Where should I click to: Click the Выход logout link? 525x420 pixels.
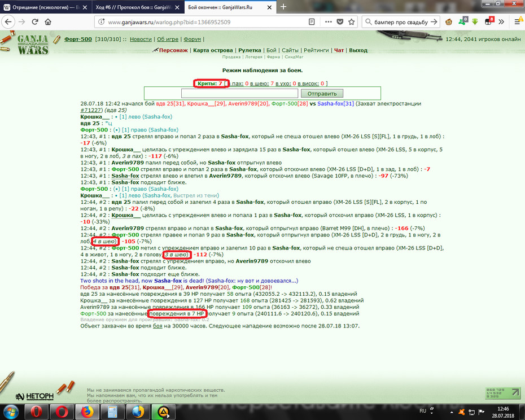click(x=358, y=50)
